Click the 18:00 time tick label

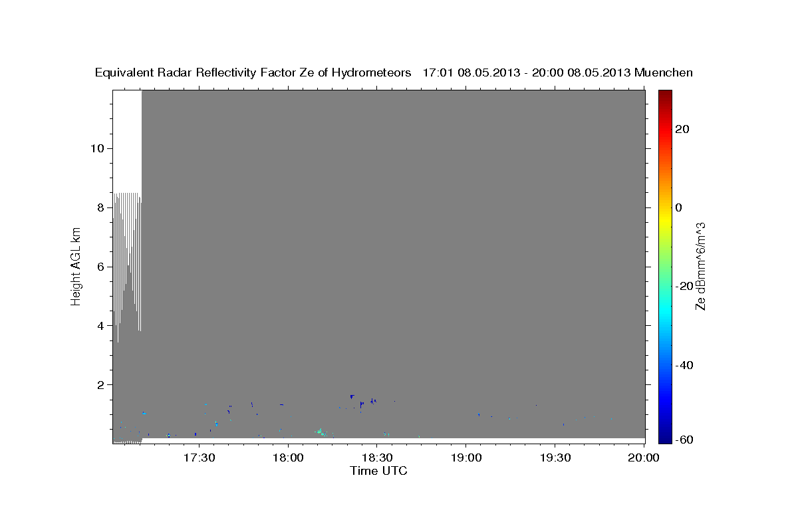point(288,458)
